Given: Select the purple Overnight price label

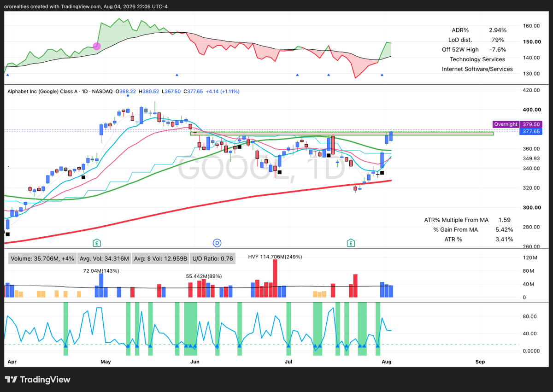Looking at the screenshot, I should 506,124.
